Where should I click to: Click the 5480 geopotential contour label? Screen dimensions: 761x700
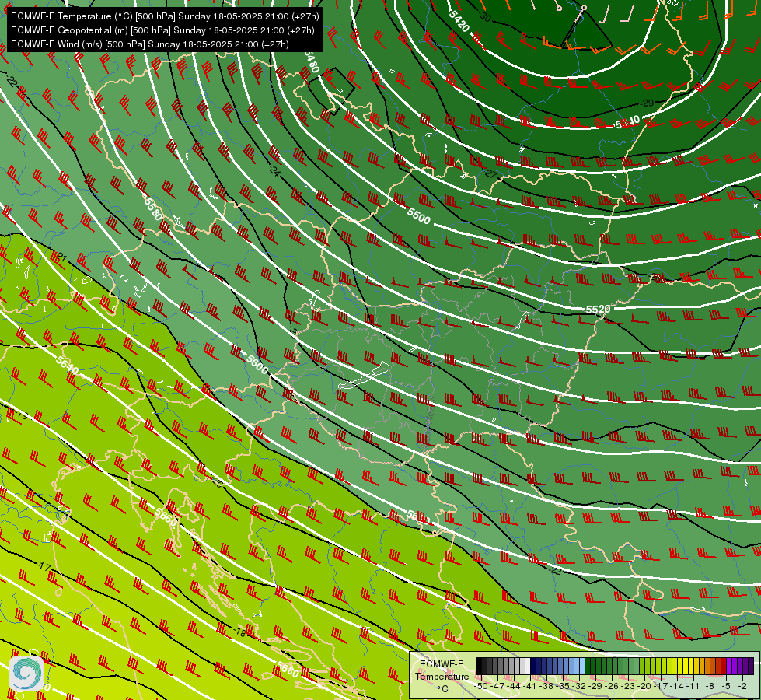coord(311,61)
